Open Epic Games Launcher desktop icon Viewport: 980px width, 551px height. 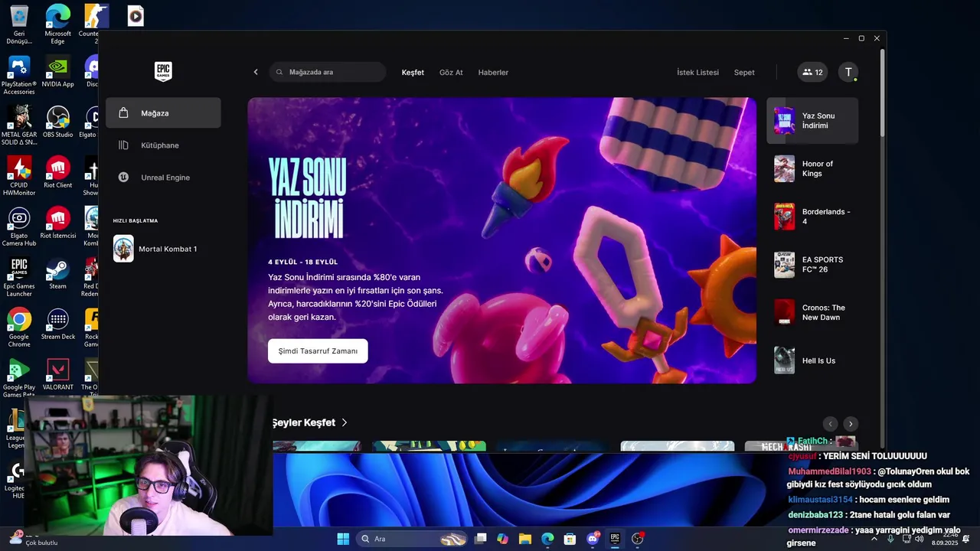point(19,277)
